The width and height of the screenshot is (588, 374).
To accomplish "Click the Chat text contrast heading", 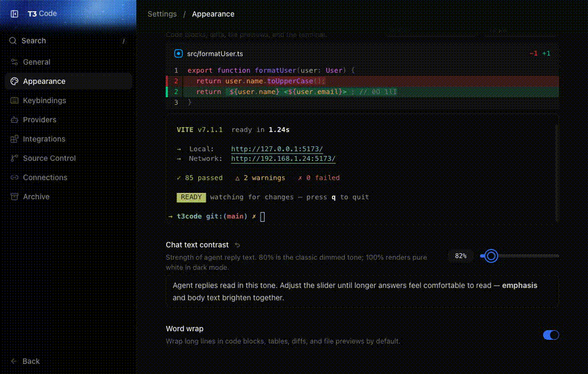I will coord(197,244).
